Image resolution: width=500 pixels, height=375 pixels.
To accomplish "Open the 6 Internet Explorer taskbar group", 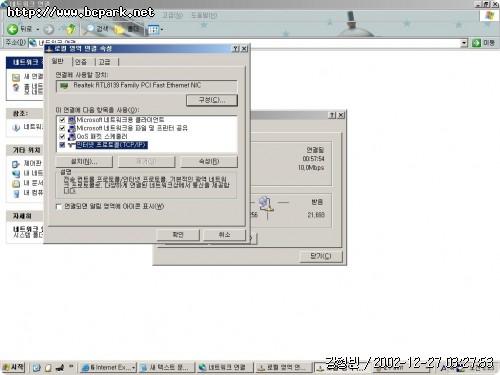I will tap(108, 368).
